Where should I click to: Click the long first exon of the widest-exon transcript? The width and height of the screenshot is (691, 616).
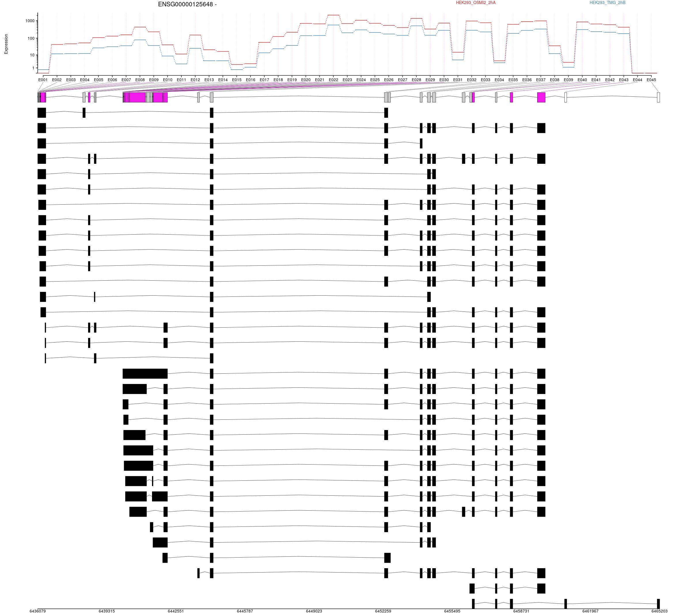tap(145, 374)
